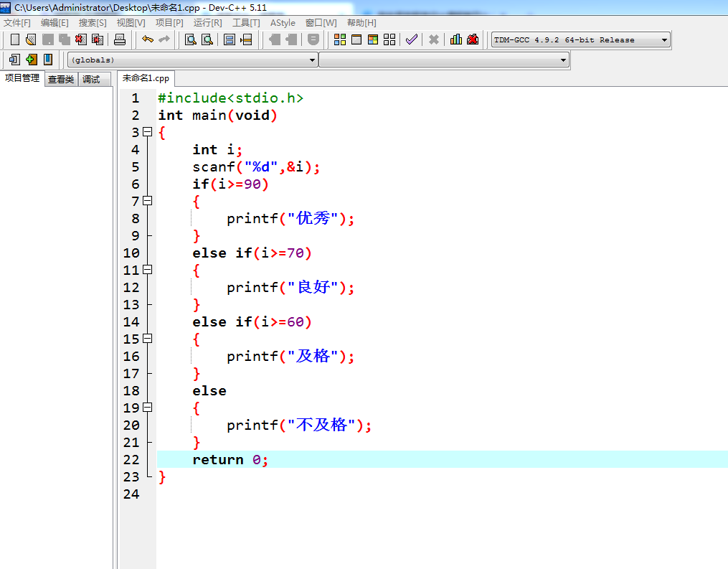Open the 编辑[E] menu

point(55,23)
